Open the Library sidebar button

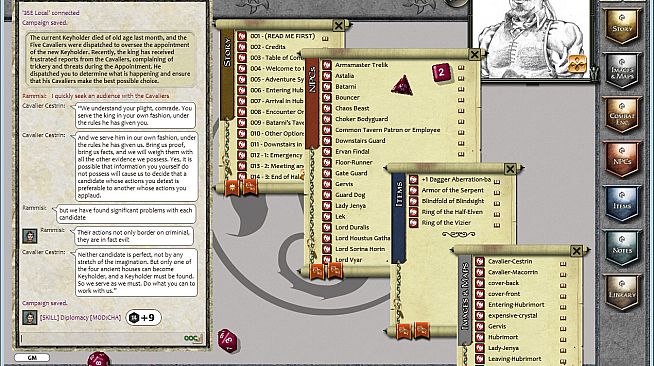pos(622,293)
